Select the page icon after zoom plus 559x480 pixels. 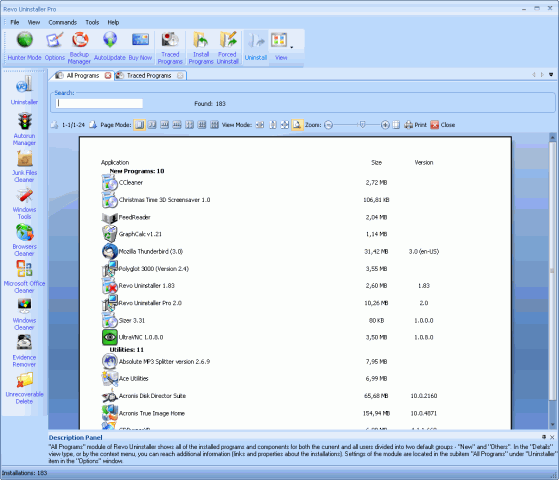(x=396, y=125)
